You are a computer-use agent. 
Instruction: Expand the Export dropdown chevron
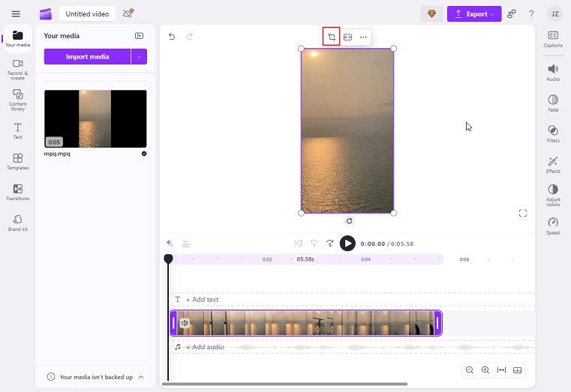point(492,14)
